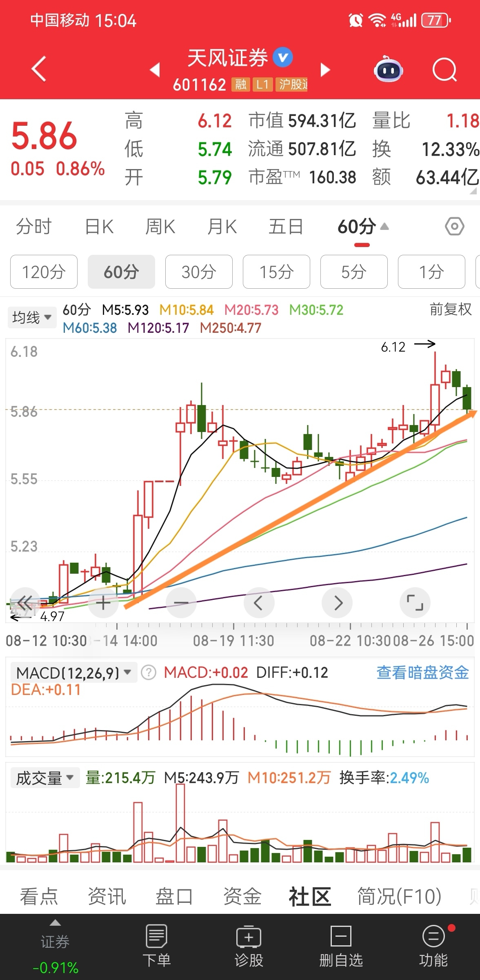
Task: Select the 30分 interval
Action: tap(199, 272)
